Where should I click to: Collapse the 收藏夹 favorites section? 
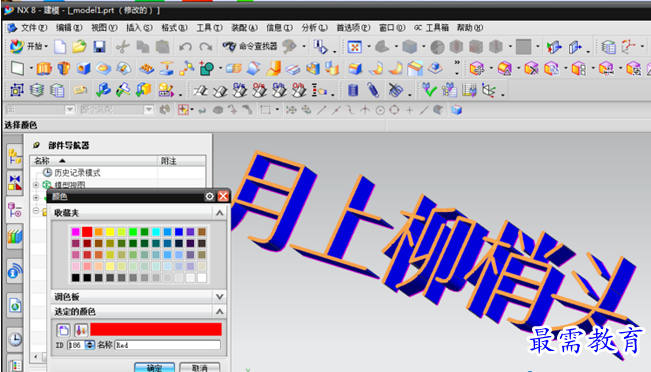(220, 213)
